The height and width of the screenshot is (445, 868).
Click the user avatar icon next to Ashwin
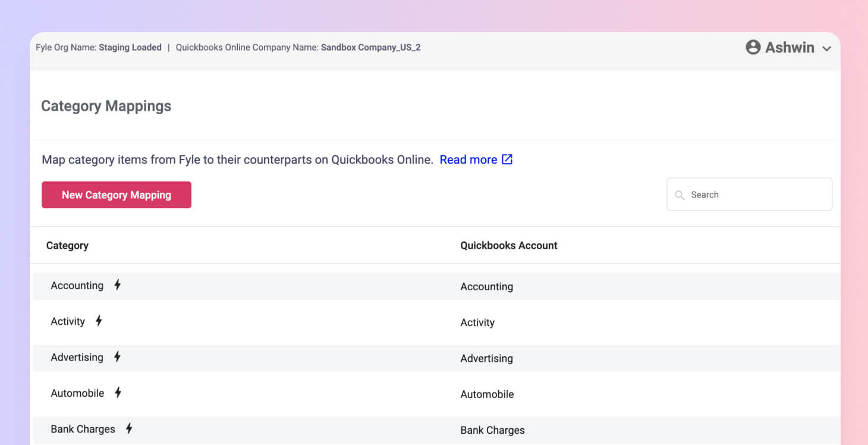(x=753, y=48)
